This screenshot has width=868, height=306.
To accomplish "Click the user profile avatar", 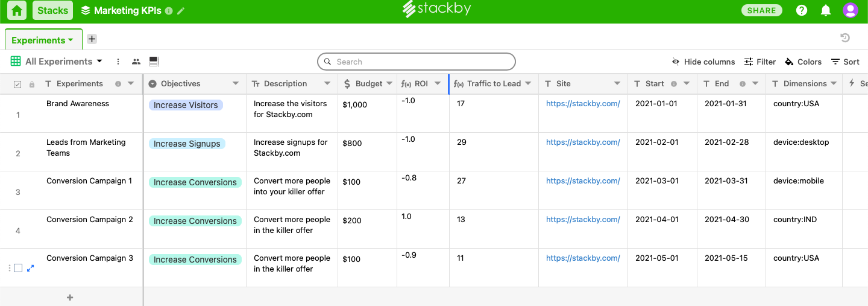I will [851, 10].
